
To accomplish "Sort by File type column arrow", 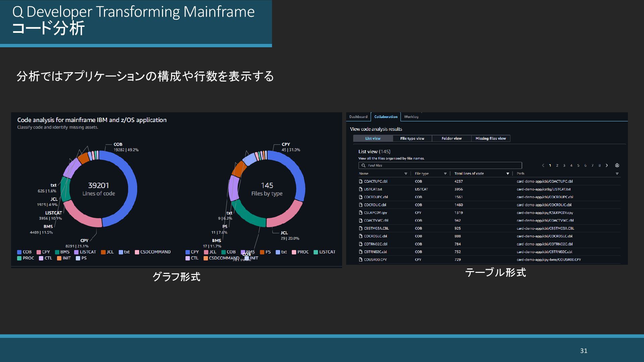I will pos(445,174).
